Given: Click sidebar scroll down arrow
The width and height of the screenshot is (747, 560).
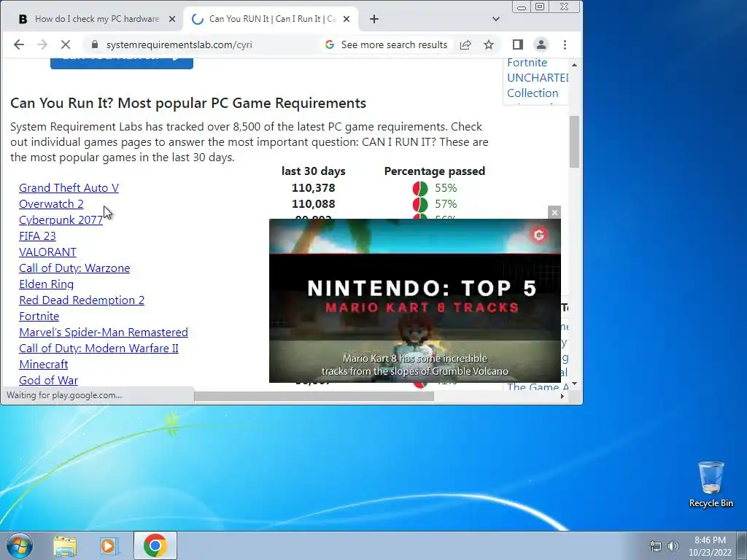Looking at the screenshot, I should pyautogui.click(x=574, y=384).
